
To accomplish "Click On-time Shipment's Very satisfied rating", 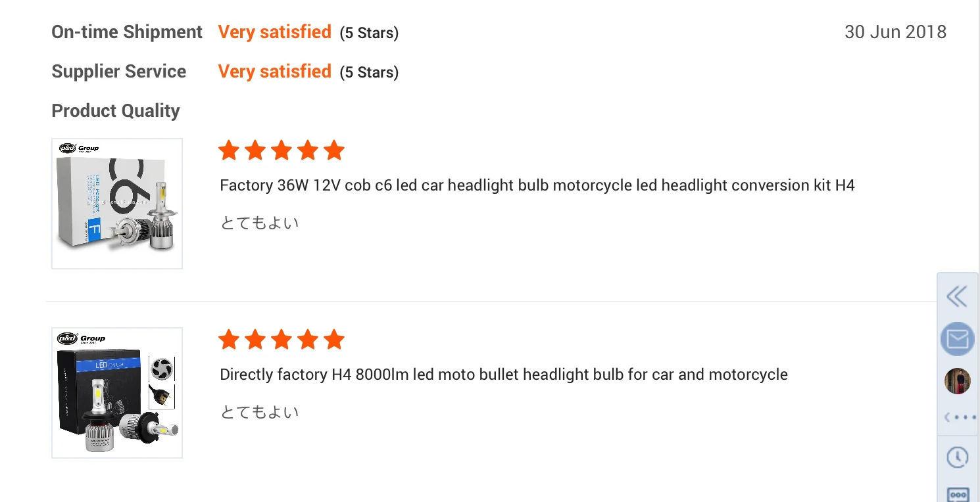I will (x=274, y=32).
